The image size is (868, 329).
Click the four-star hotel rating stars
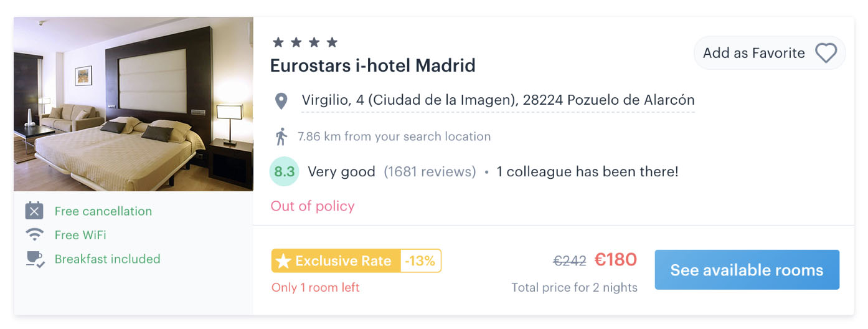305,42
